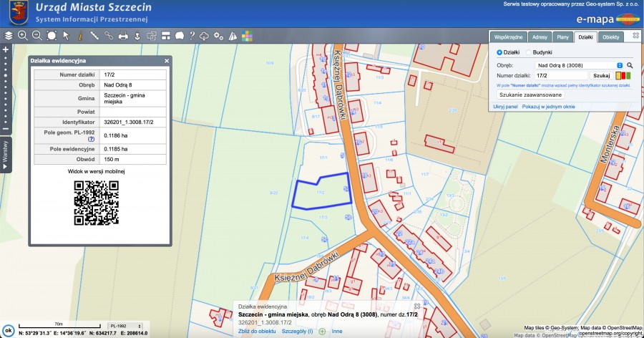Click the printer icon to print map

coord(123,35)
